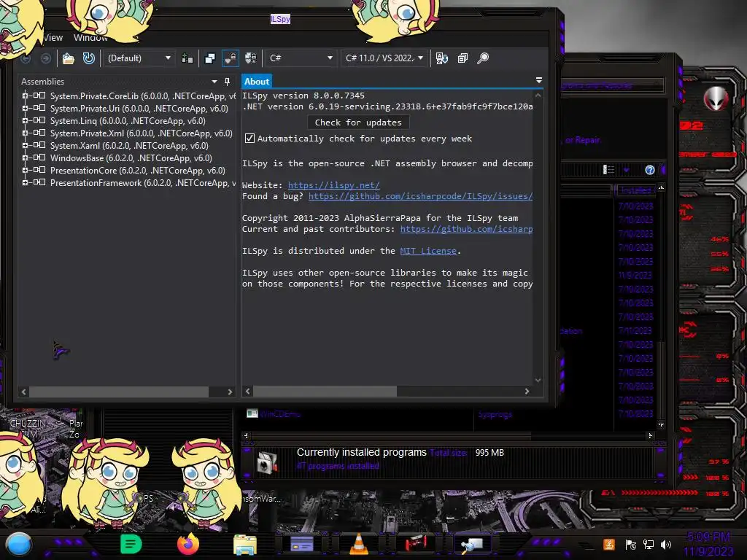747x560 pixels.
Task: Select System.Xaml (6.0.2.0) tree row
Action: tap(129, 146)
